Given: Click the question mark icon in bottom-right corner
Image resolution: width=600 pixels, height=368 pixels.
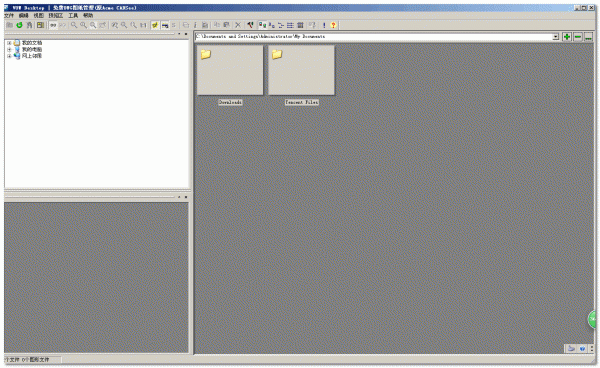Looking at the screenshot, I should [582, 348].
